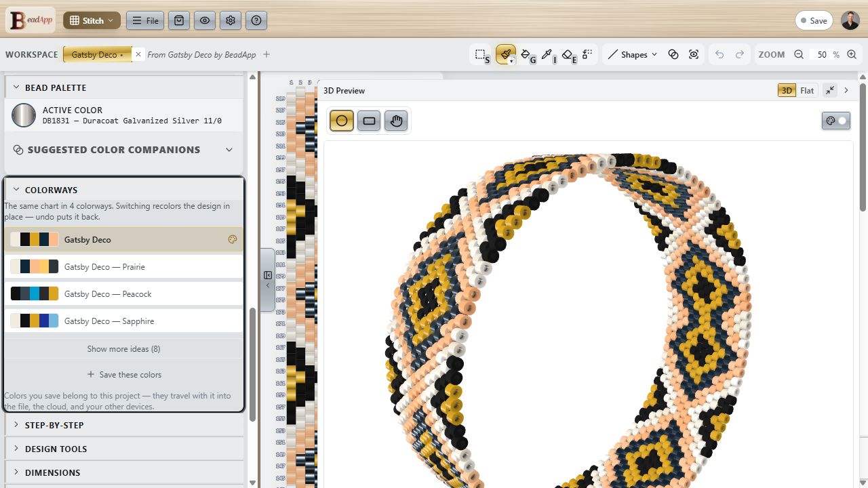The height and width of the screenshot is (488, 868).
Task: Expand the Step-by-Step section
Action: coord(124,425)
